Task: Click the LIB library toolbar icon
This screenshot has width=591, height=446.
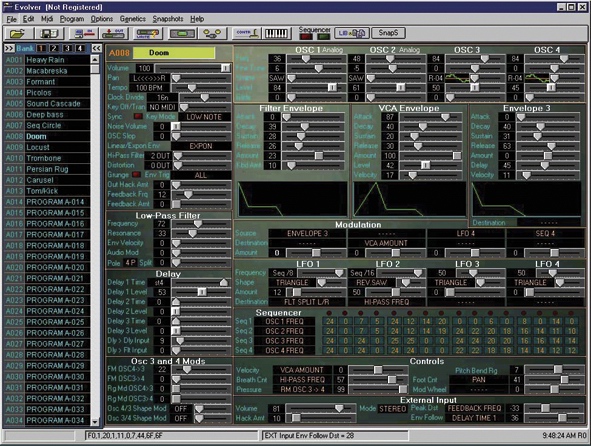Action: (352, 33)
